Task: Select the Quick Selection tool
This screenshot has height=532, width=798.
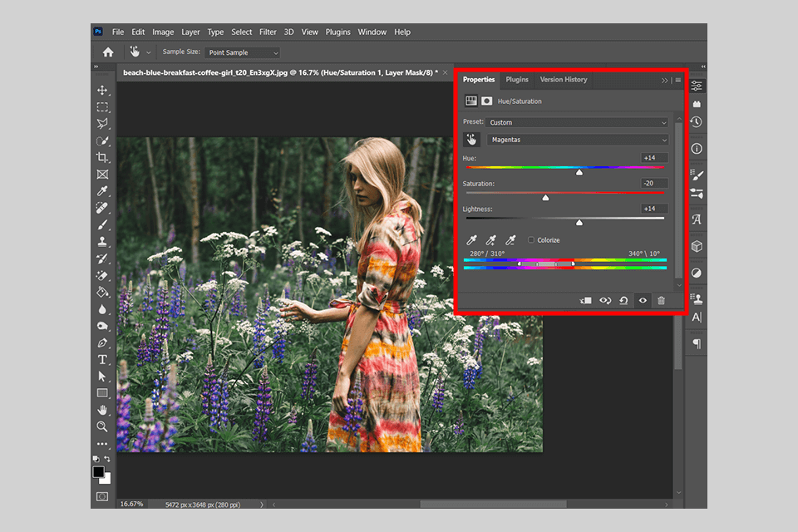Action: [x=102, y=140]
